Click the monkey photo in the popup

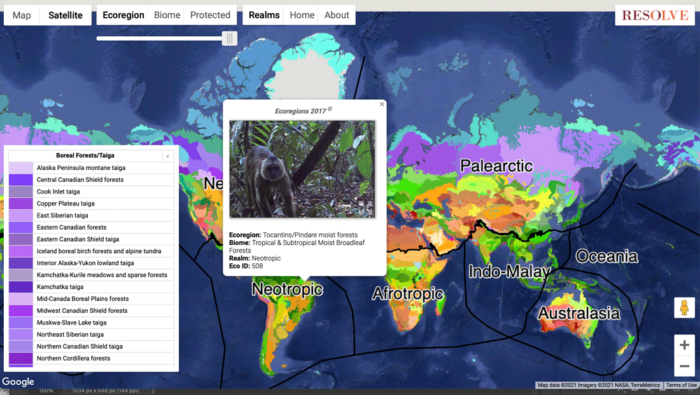click(302, 169)
